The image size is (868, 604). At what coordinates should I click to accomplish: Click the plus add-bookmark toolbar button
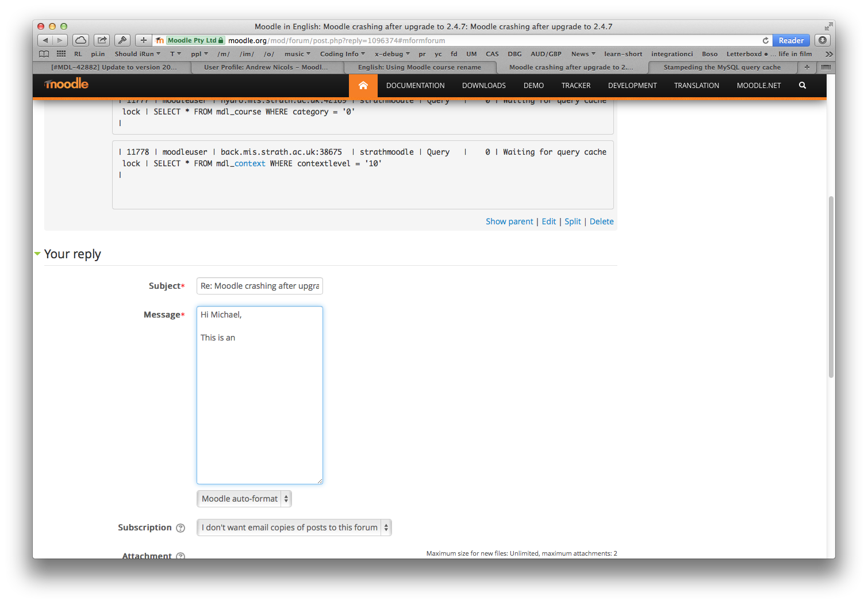(144, 40)
